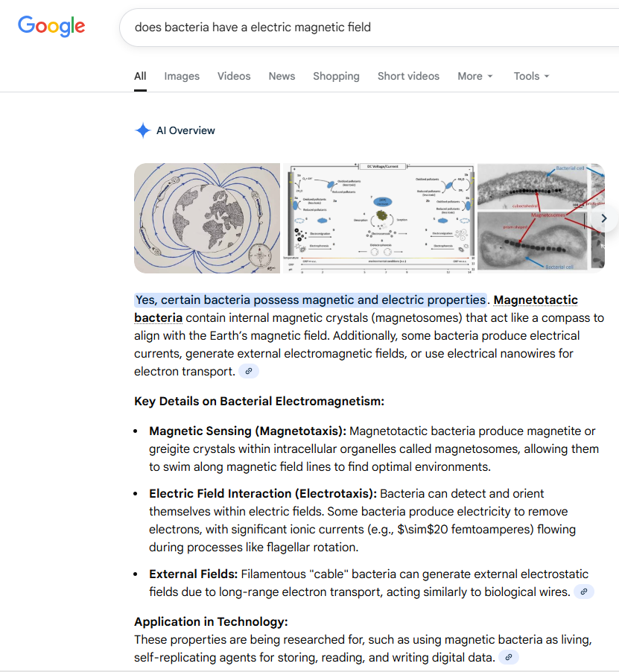Click 'Magnetic Sensing (Magnetotaxis):' bullet title

click(247, 431)
